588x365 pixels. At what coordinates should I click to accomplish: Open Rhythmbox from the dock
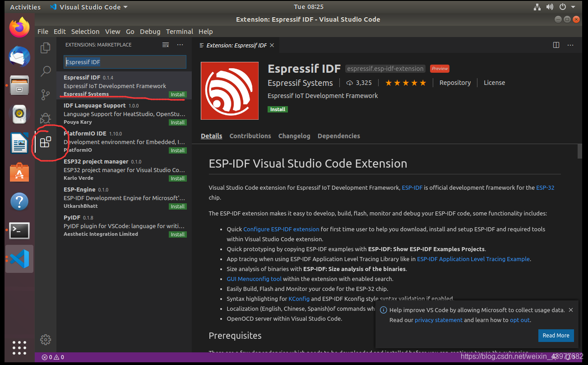click(x=19, y=114)
